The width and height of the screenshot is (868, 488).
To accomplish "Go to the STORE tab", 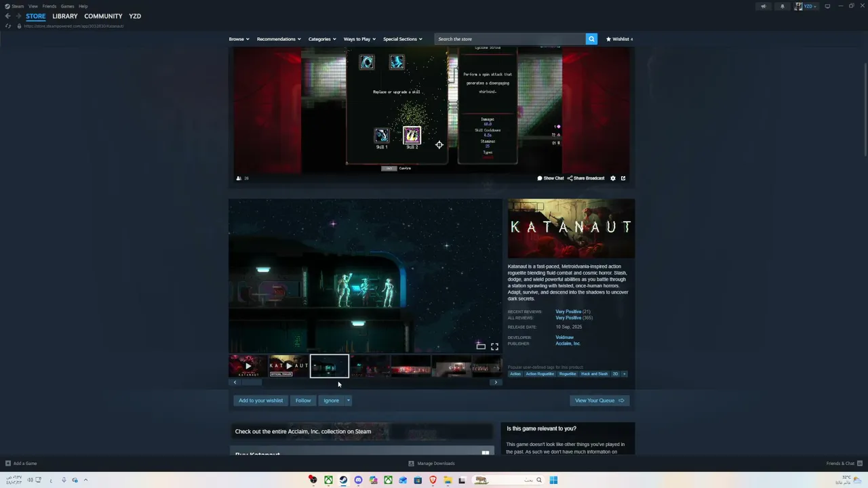I will 36,16.
